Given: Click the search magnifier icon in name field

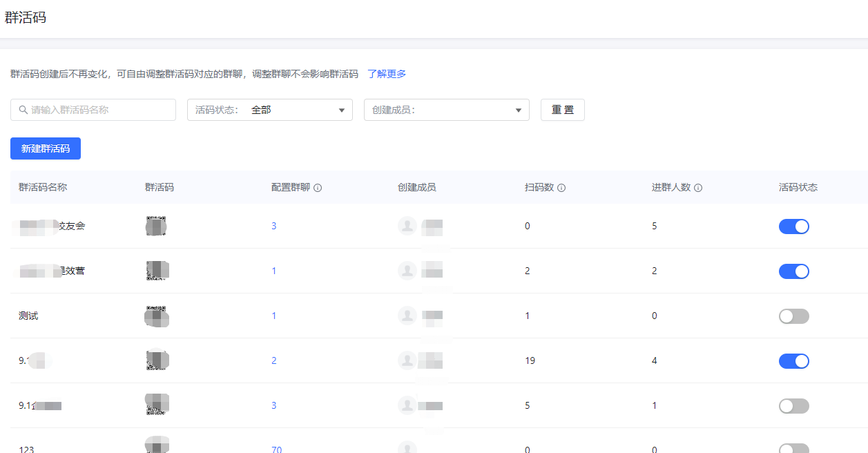Looking at the screenshot, I should click(23, 110).
